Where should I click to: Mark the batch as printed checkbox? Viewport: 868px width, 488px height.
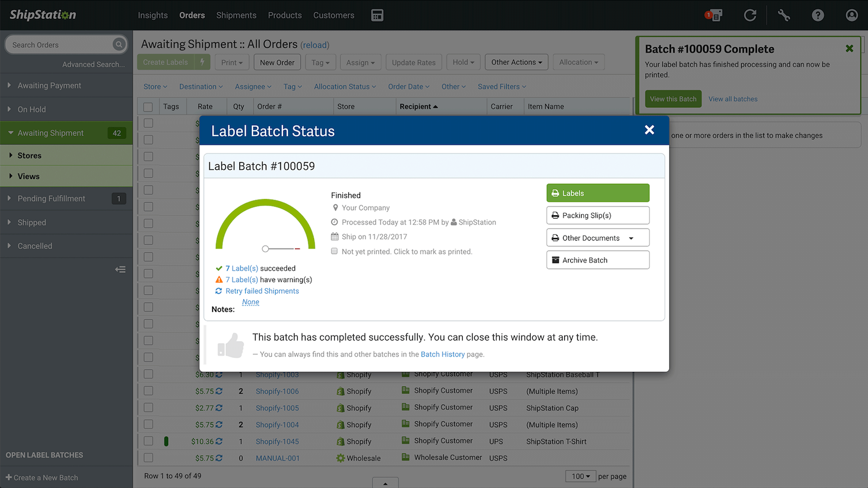[335, 252]
